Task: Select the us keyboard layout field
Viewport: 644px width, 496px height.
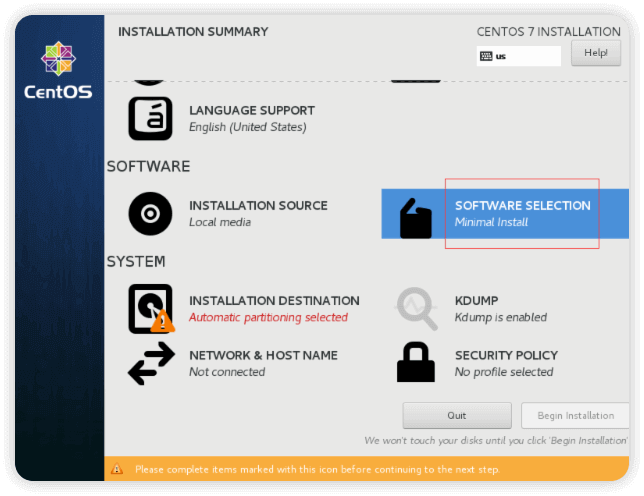Action: 519,56
